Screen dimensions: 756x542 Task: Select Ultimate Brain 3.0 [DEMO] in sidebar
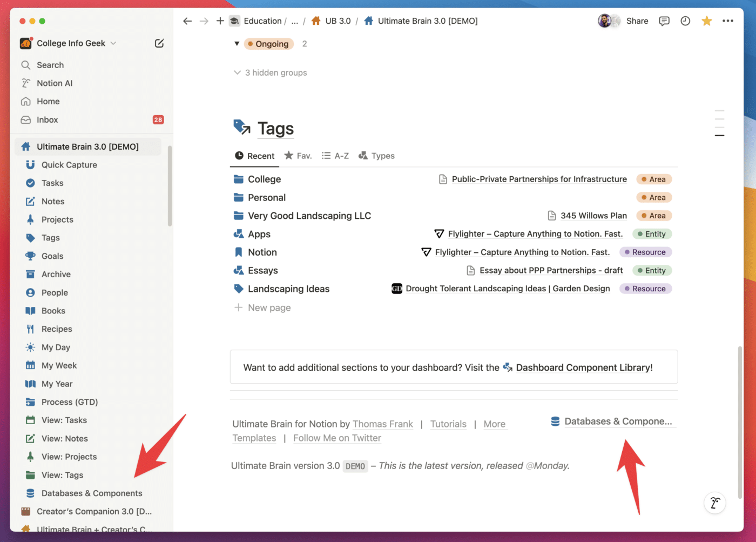[88, 147]
